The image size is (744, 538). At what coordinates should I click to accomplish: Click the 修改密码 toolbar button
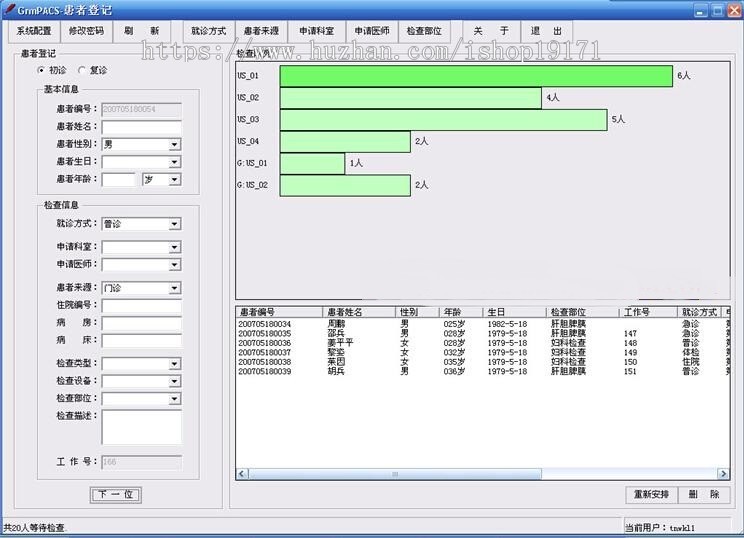pos(85,31)
